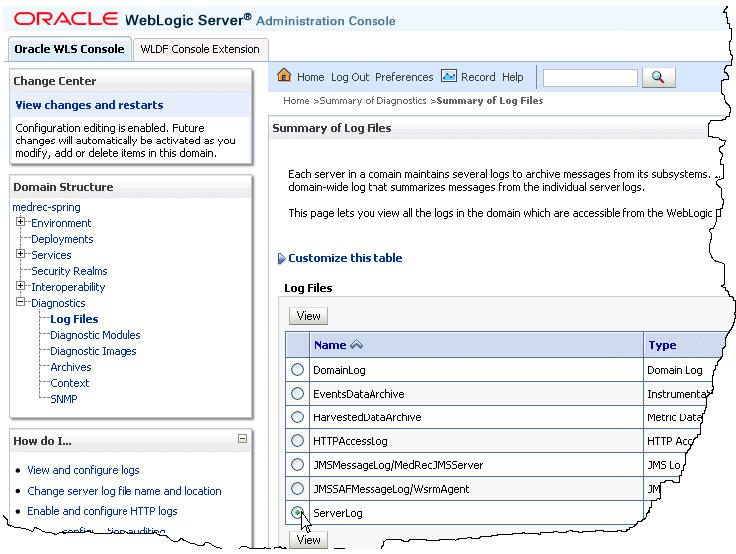Open Deployments in Domain Structure
Image resolution: width=736 pixels, height=554 pixels.
click(62, 239)
